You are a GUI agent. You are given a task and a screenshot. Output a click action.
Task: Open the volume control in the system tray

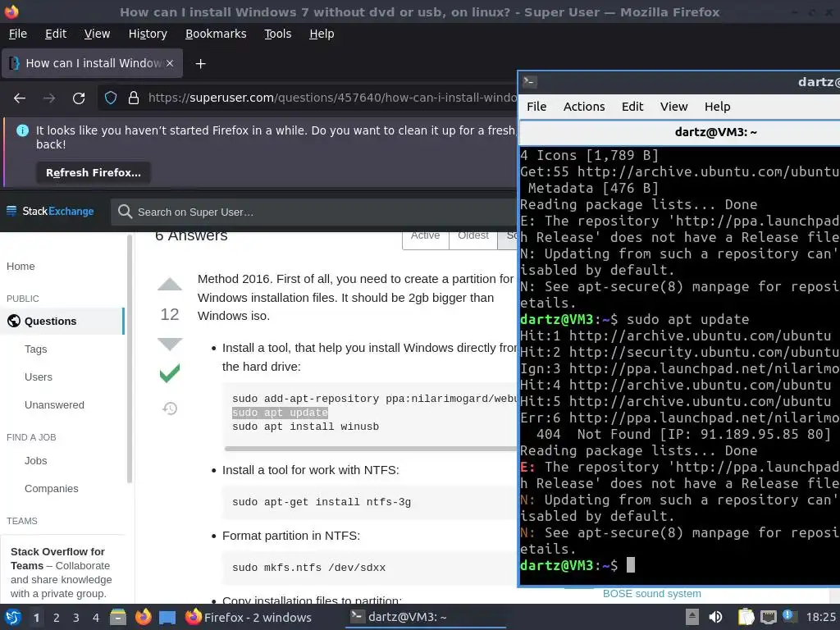(x=715, y=617)
